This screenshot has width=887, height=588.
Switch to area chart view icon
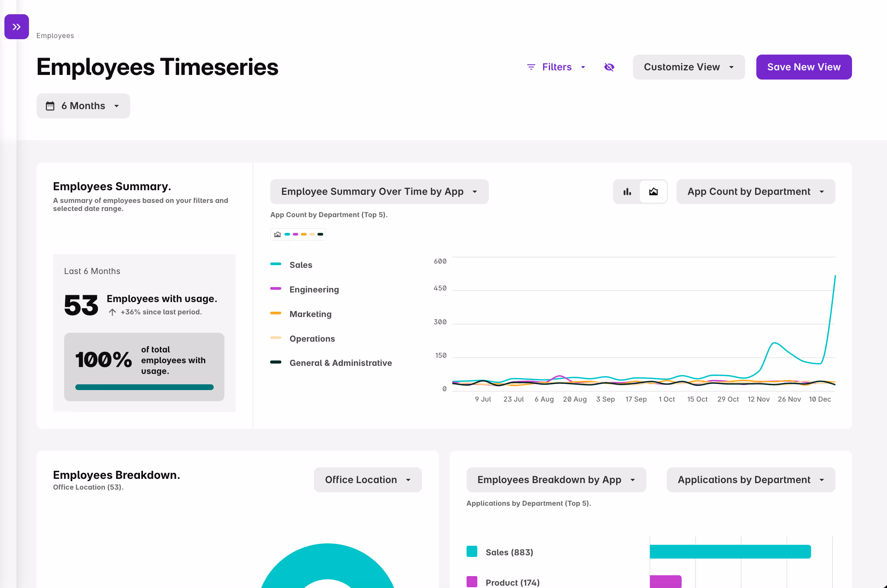click(x=653, y=192)
